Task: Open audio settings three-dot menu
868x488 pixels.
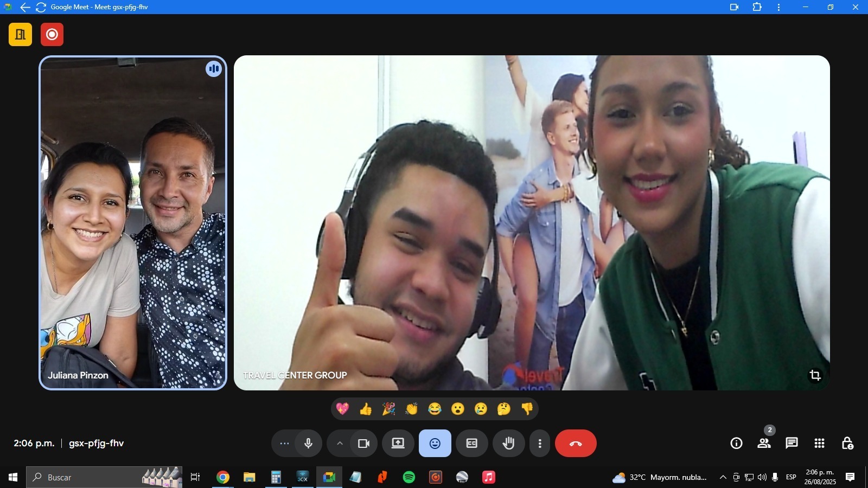Action: tap(284, 444)
